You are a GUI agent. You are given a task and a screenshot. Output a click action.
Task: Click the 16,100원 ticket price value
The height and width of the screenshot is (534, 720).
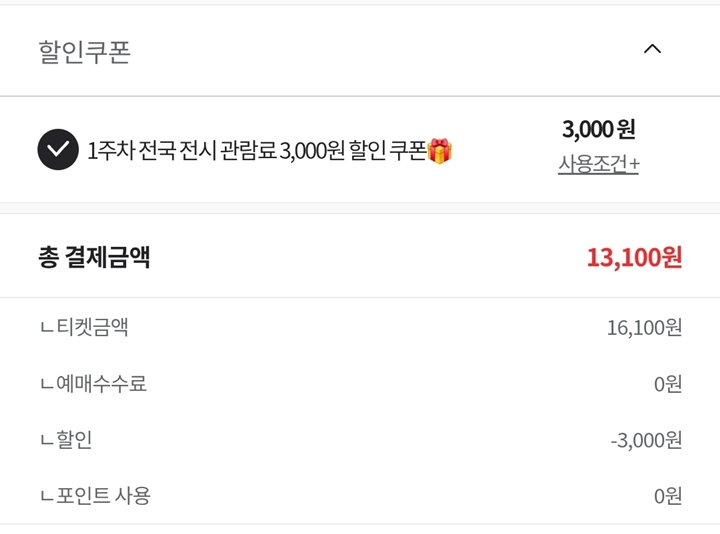pyautogui.click(x=644, y=327)
